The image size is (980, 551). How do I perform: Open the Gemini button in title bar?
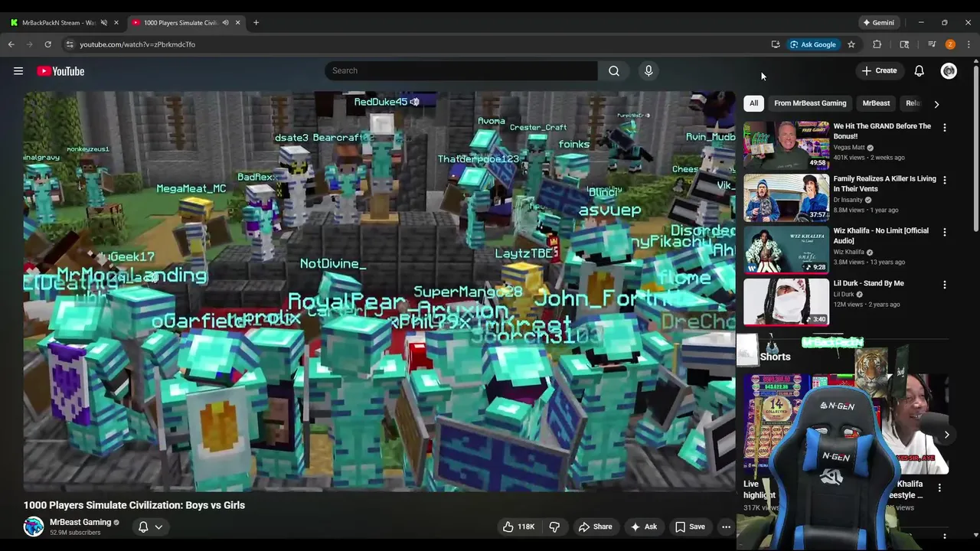pos(878,22)
